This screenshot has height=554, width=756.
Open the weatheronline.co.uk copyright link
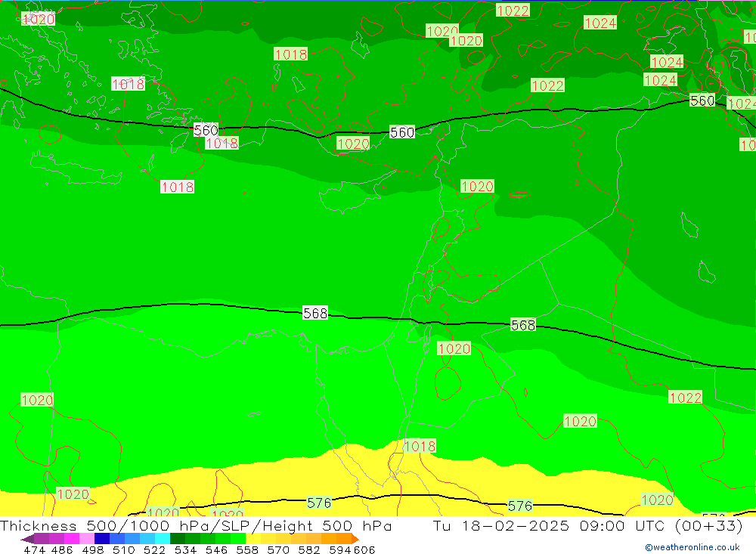pyautogui.click(x=692, y=547)
